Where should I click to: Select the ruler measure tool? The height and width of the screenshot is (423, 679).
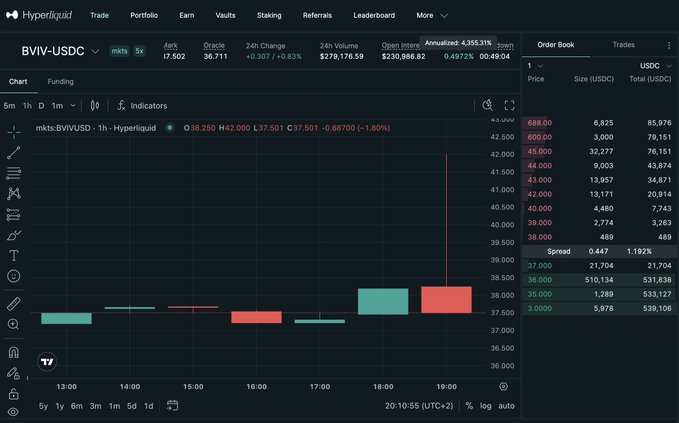14,304
